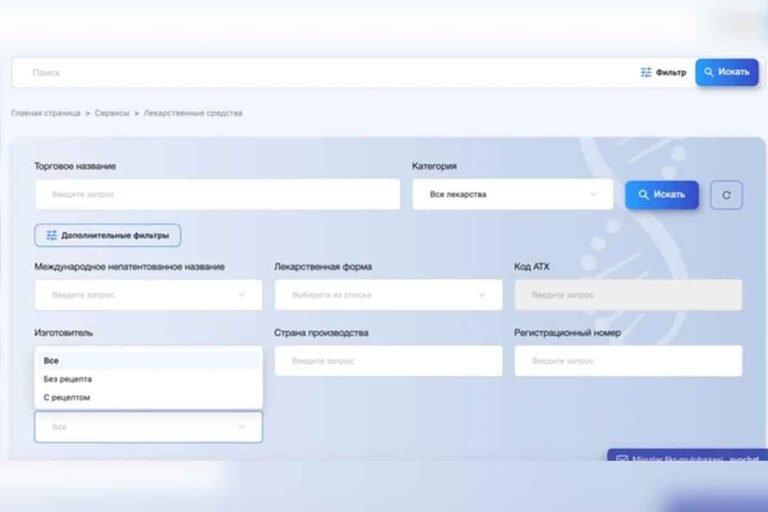Go to Главная страница breadcrumb link
Screen dimensions: 768x512
[46, 113]
